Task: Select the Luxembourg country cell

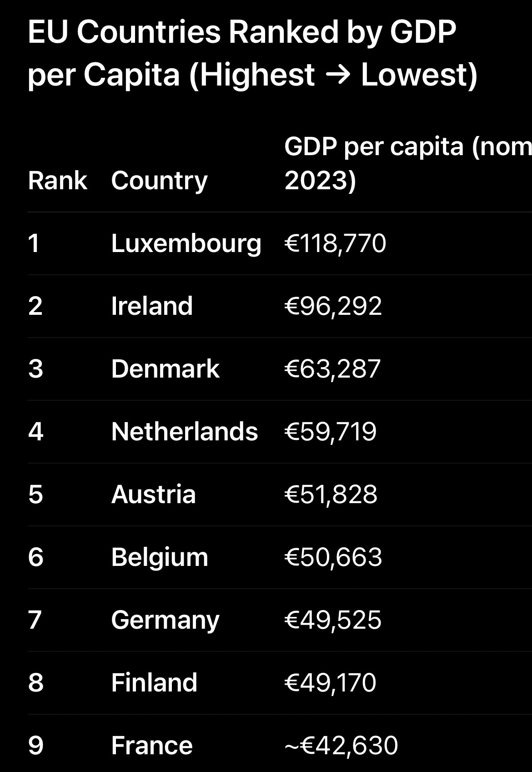Action: [x=186, y=243]
